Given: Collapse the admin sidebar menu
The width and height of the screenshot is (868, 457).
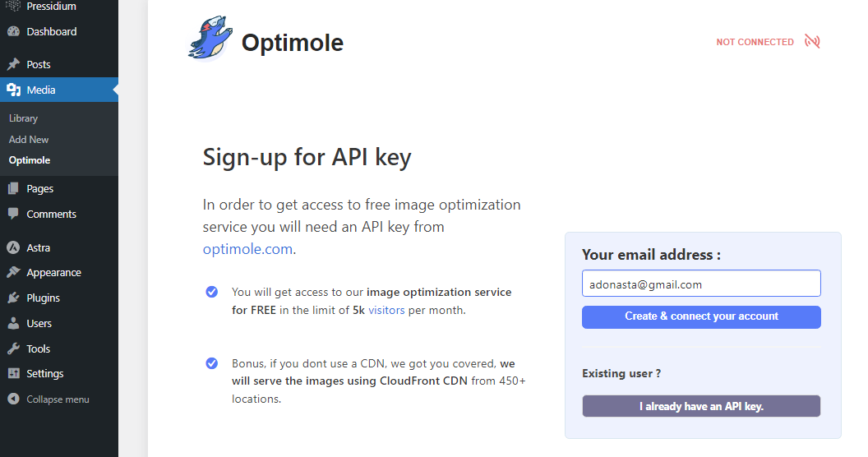Looking at the screenshot, I should pyautogui.click(x=48, y=399).
